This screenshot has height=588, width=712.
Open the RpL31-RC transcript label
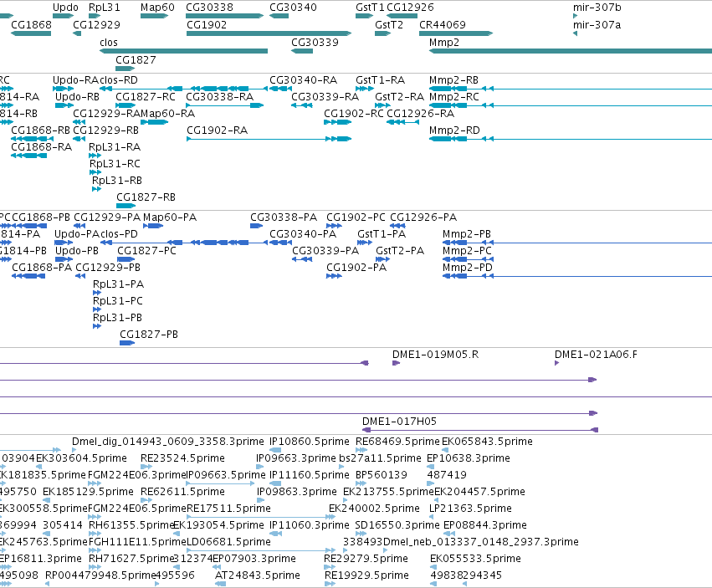point(115,163)
